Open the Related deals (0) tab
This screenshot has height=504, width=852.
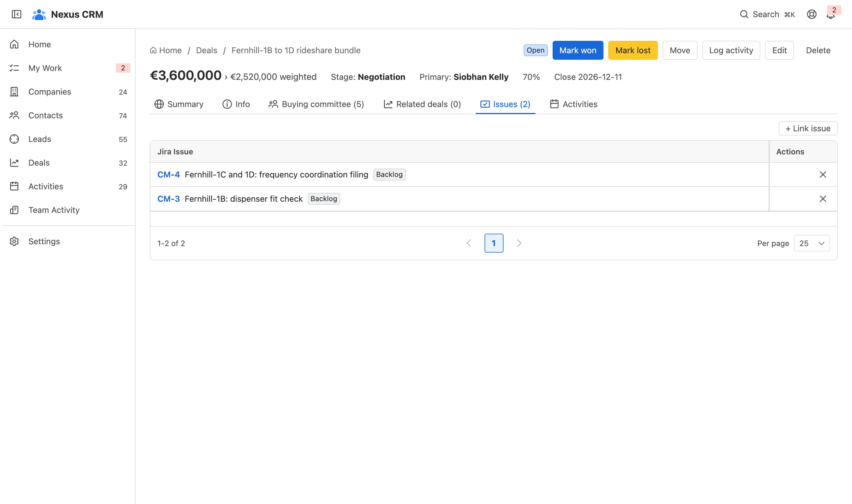click(x=422, y=104)
